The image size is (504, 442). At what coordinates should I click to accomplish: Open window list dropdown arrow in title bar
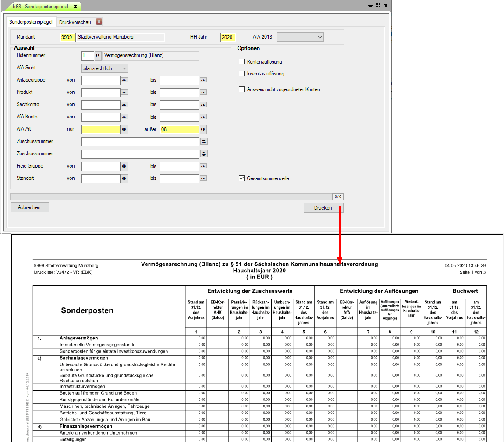pos(370,6)
